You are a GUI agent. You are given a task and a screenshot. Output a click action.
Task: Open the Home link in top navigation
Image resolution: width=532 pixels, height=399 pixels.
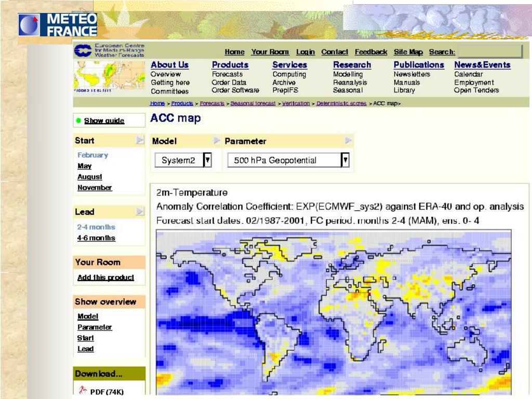coord(234,52)
